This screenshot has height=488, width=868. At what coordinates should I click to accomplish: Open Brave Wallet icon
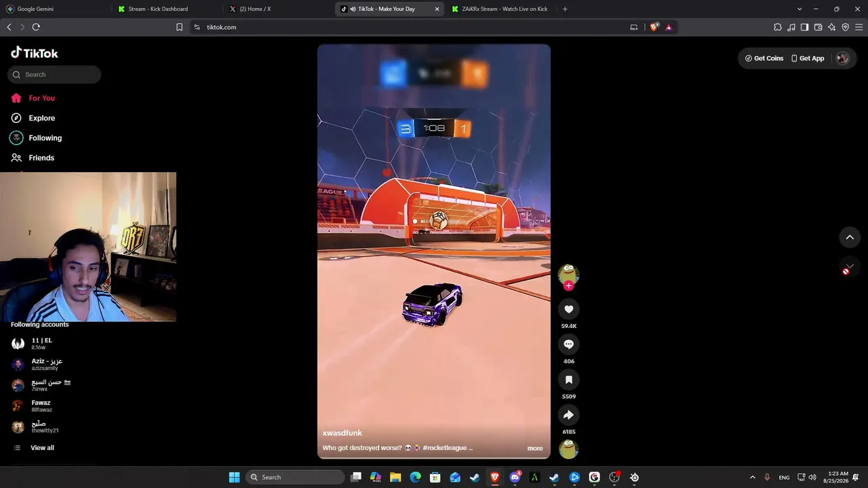click(818, 27)
